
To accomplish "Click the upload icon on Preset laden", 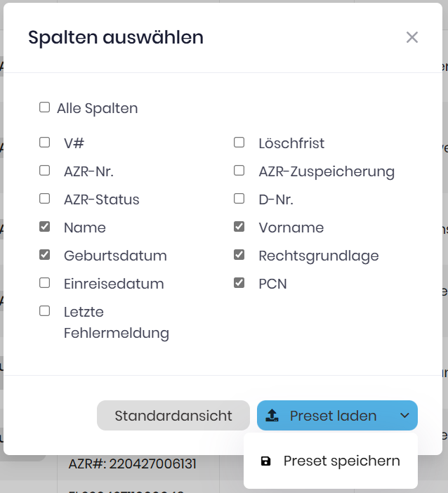I will coord(272,416).
